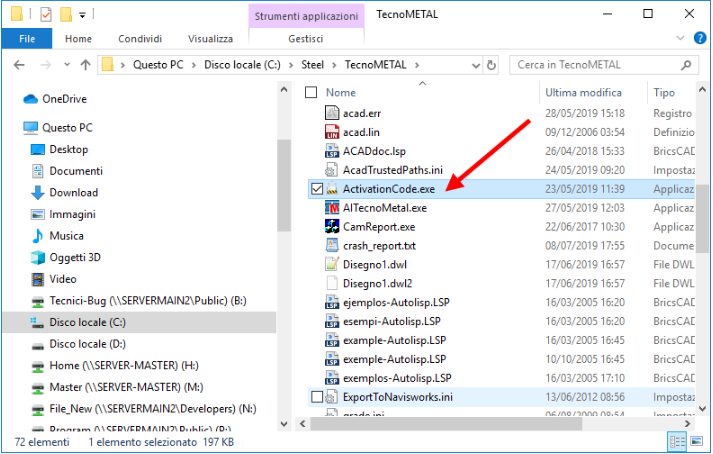This screenshot has width=713, height=454.
Task: Click the New folder quick access icon
Action: click(66, 15)
